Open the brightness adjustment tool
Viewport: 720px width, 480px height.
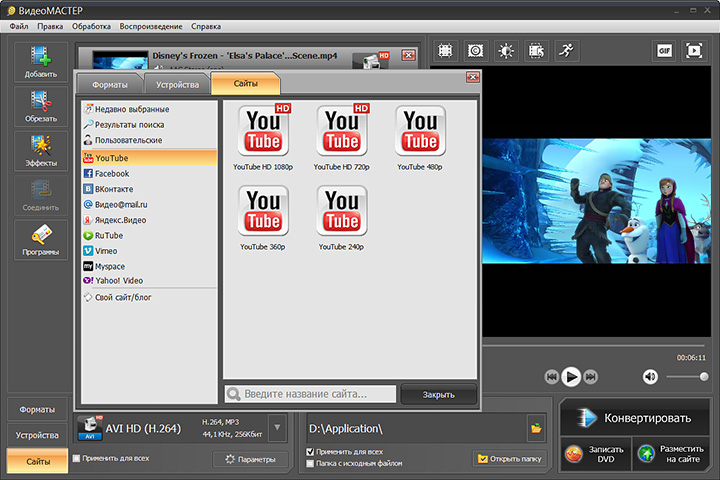507,50
